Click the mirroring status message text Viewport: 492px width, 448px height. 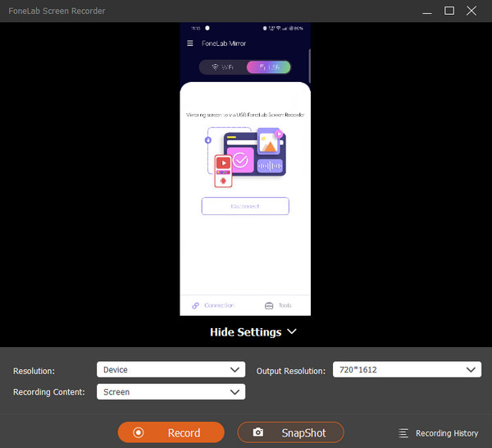point(245,115)
